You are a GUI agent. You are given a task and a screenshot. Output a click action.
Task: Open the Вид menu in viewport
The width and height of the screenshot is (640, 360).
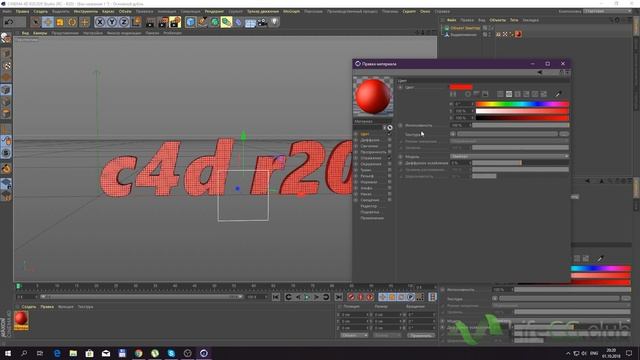25,33
